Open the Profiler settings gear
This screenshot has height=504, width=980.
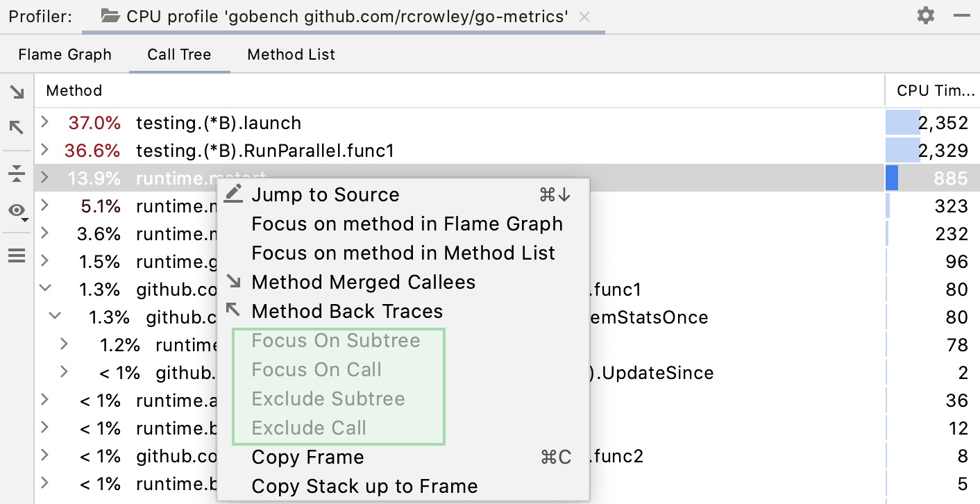coord(925,15)
